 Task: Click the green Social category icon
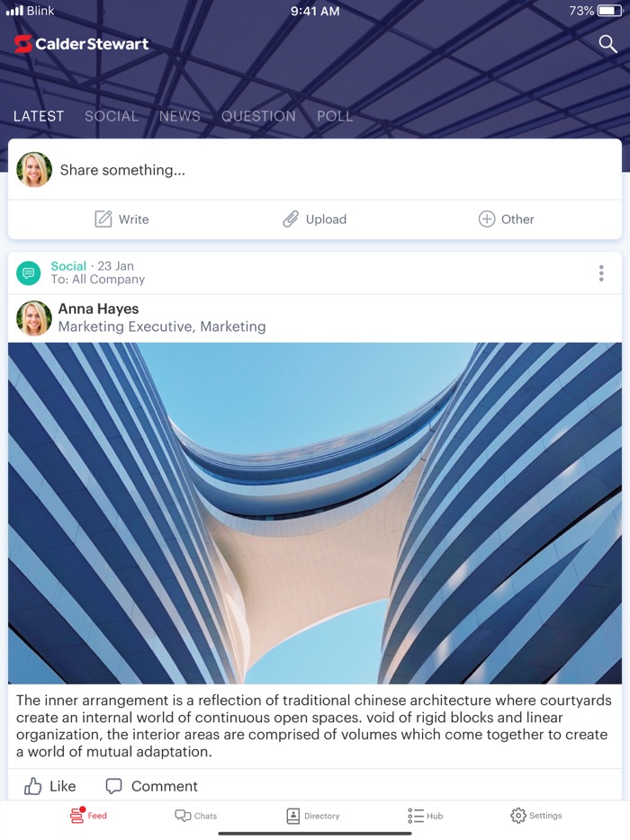coord(29,273)
